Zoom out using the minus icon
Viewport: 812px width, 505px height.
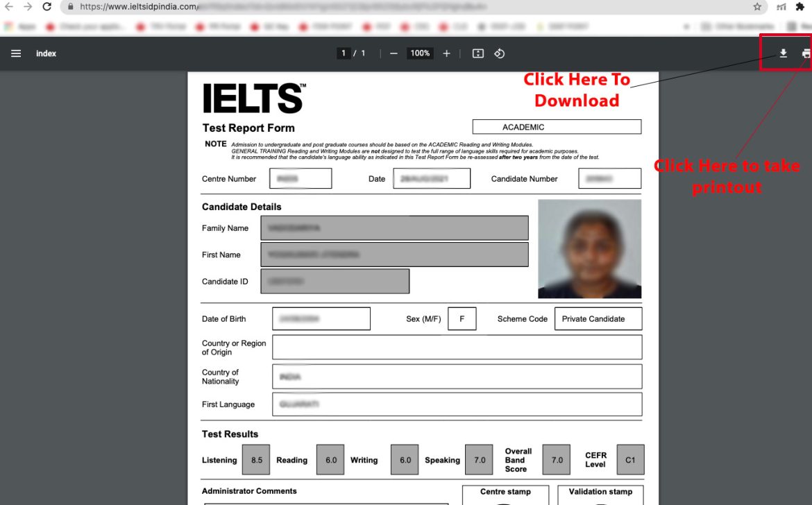394,53
